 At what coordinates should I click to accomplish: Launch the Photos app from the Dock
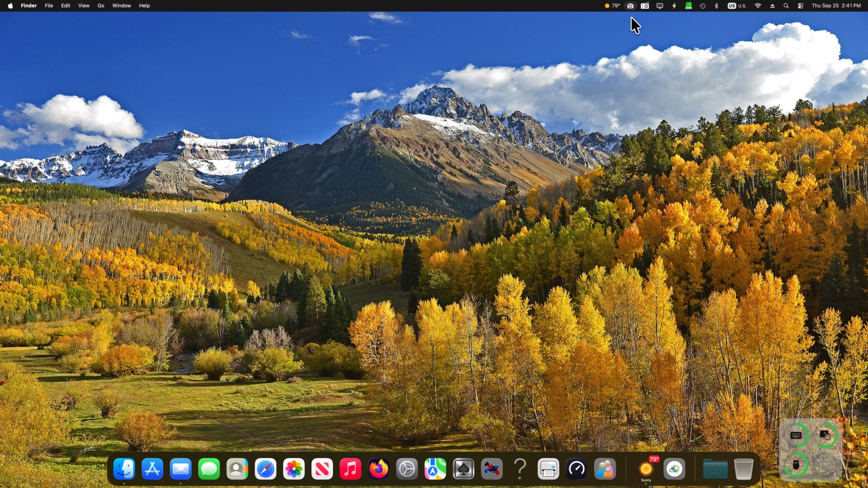(294, 469)
